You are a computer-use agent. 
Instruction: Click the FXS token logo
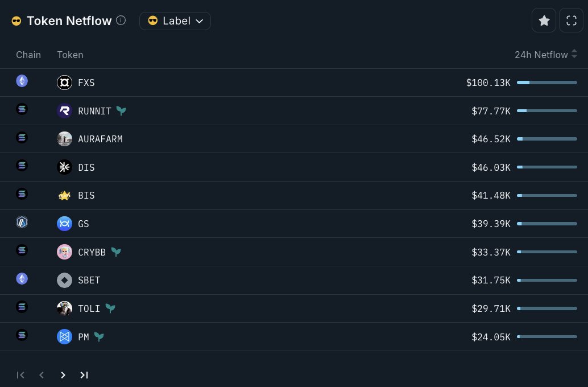(64, 83)
